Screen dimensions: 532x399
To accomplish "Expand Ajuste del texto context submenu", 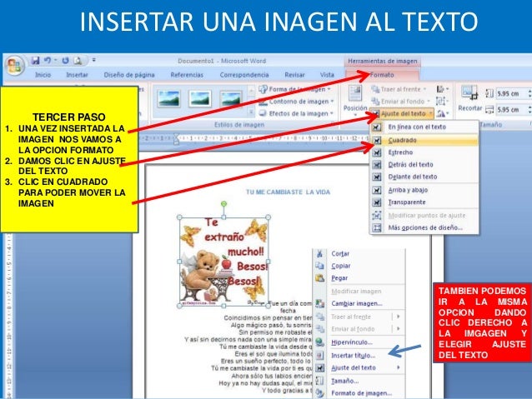I will [359, 368].
